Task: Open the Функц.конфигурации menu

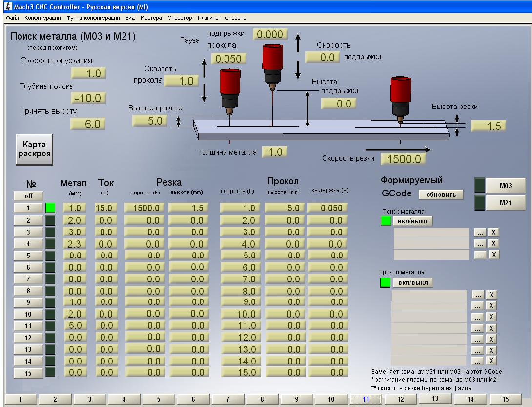Action: tap(93, 18)
